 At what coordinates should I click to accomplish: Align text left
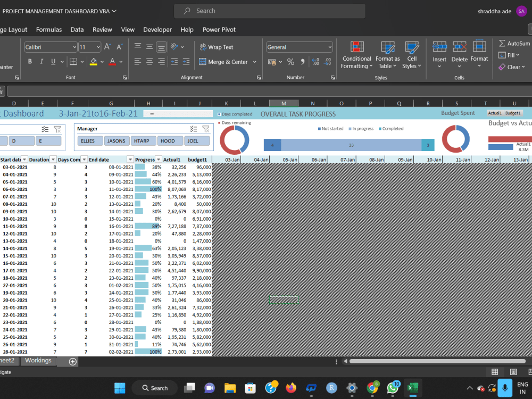137,61
